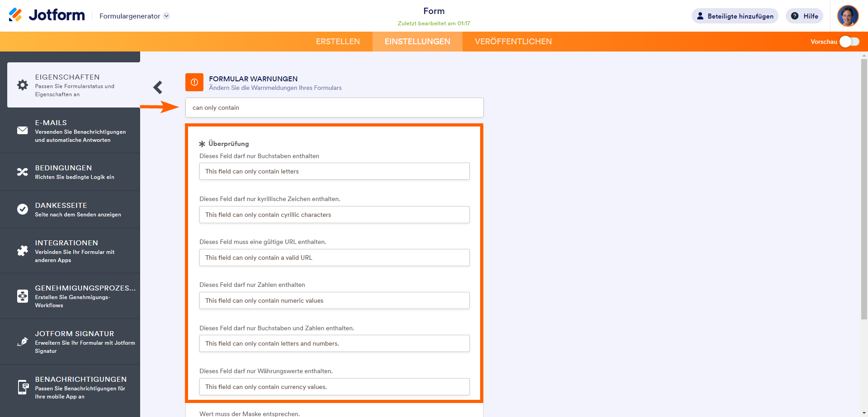Click the Beteiligte hinzufügen button
This screenshot has width=868, height=417.
735,16
